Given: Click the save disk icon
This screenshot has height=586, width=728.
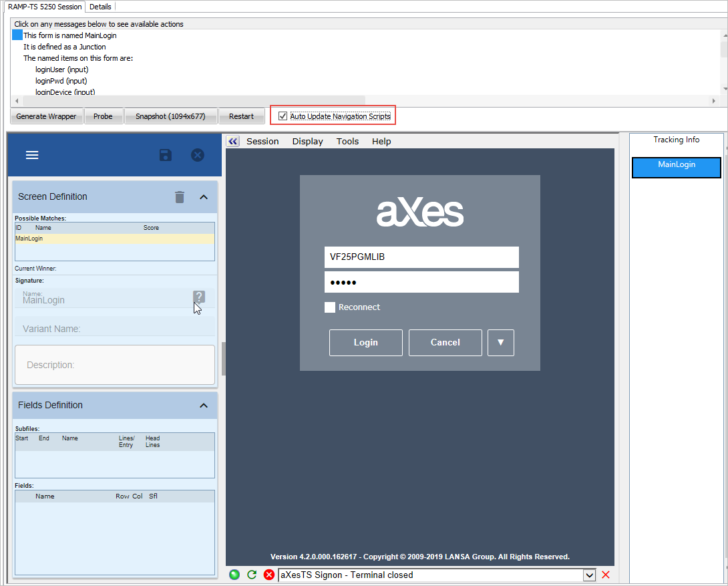Looking at the screenshot, I should coord(165,155).
